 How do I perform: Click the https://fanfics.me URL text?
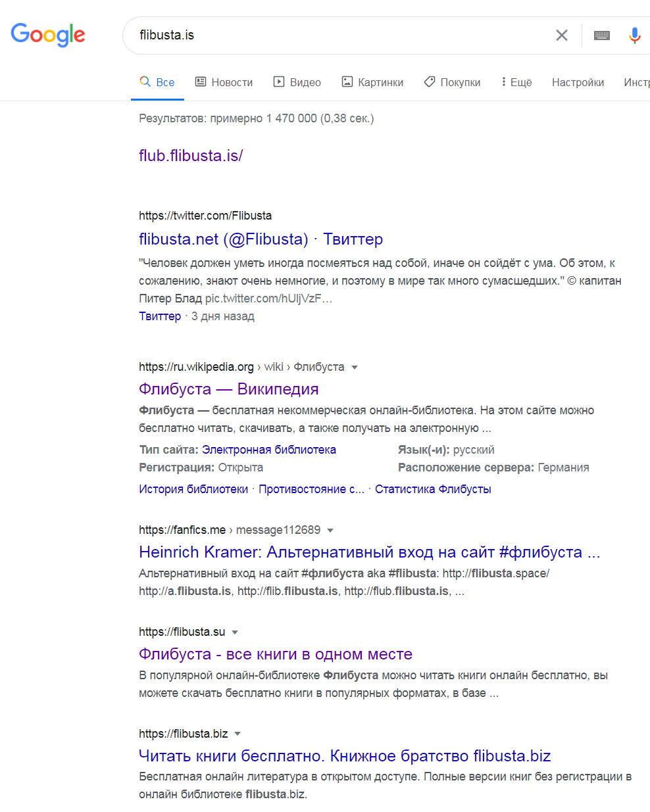(x=182, y=530)
